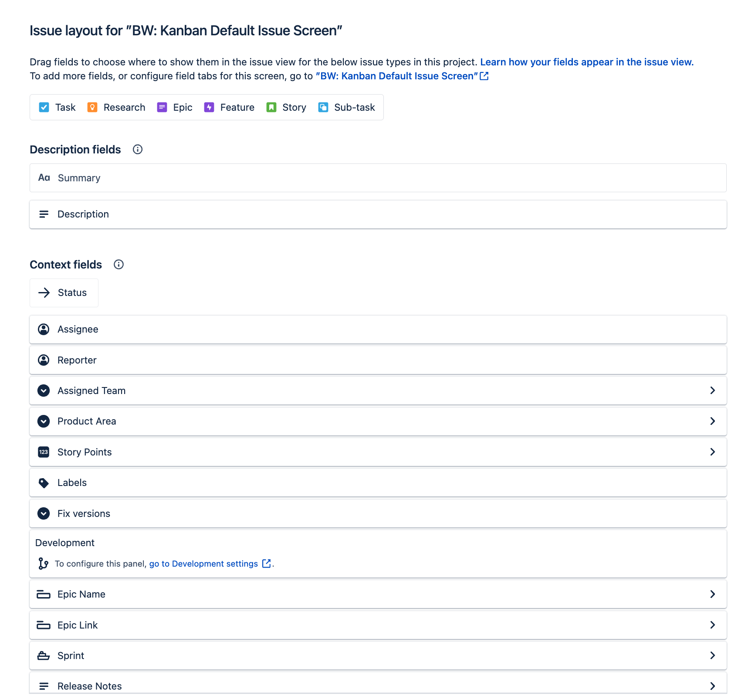Click the info icon beside Context fields
Screen dimensions: 738x700
[x=118, y=264]
